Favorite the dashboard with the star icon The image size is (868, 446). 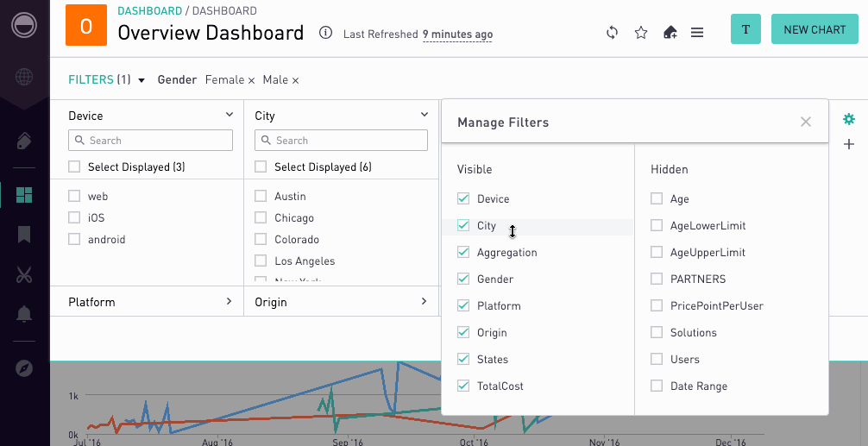pos(641,33)
